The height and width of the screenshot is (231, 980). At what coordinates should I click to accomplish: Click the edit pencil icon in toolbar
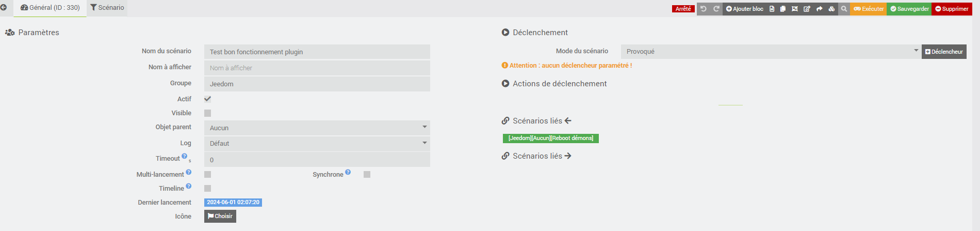click(807, 9)
